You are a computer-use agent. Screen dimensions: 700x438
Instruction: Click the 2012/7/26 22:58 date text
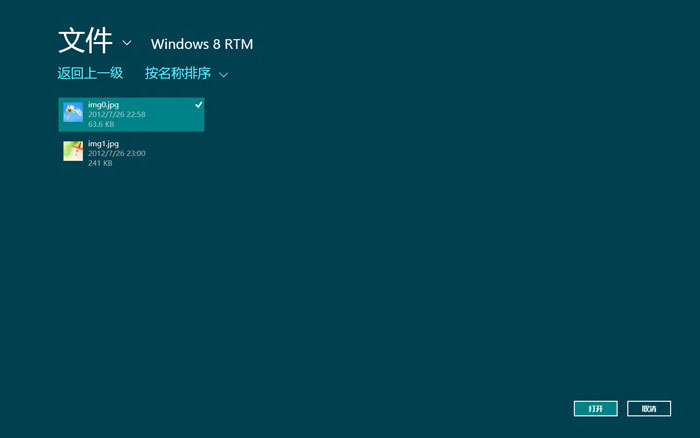(x=117, y=114)
